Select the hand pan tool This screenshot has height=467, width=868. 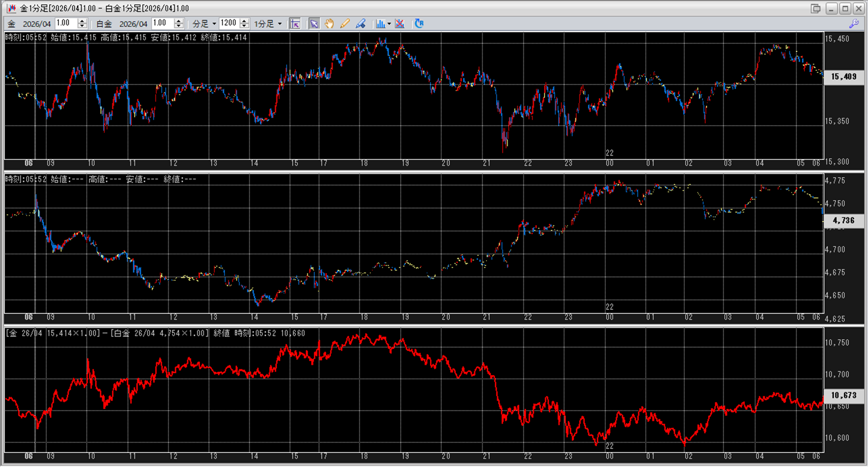(329, 24)
